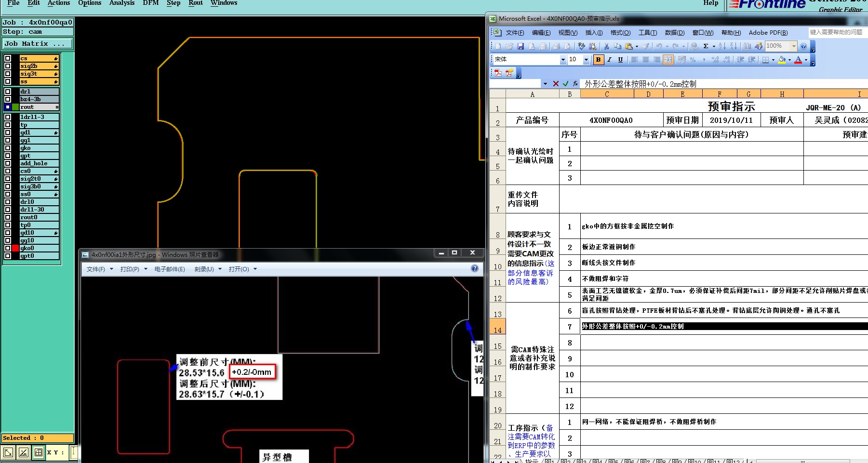
Task: Open the Adobe PDF(B) menu in Excel
Action: [768, 33]
